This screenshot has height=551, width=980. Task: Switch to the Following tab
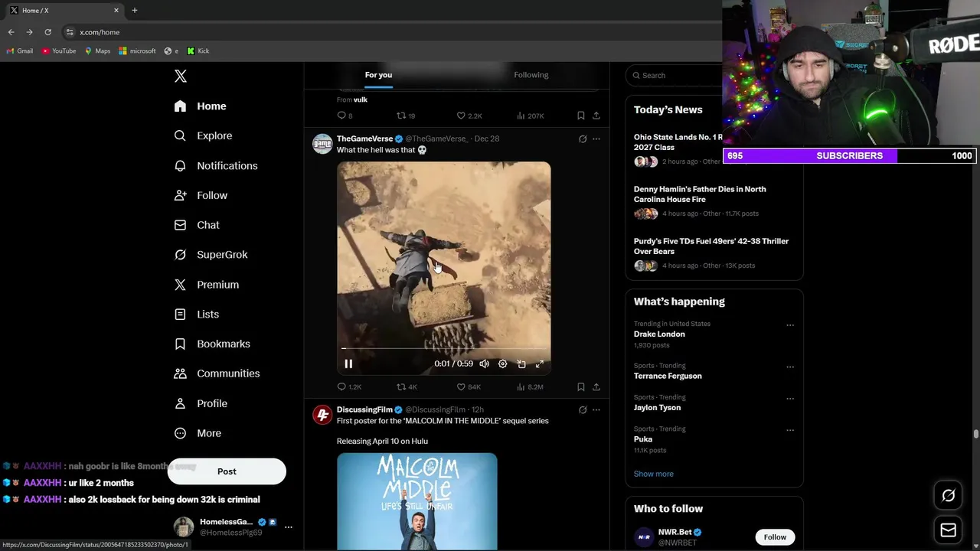[x=531, y=75]
